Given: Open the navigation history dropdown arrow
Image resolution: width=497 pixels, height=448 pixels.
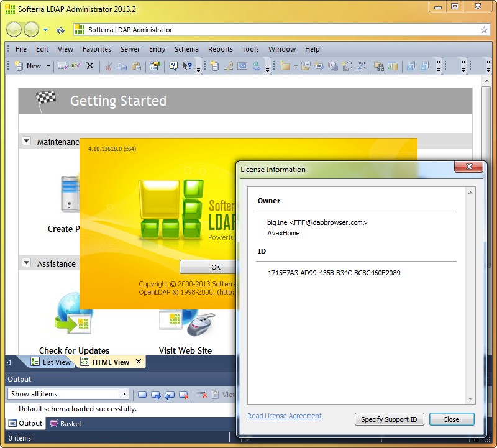Looking at the screenshot, I should point(45,30).
